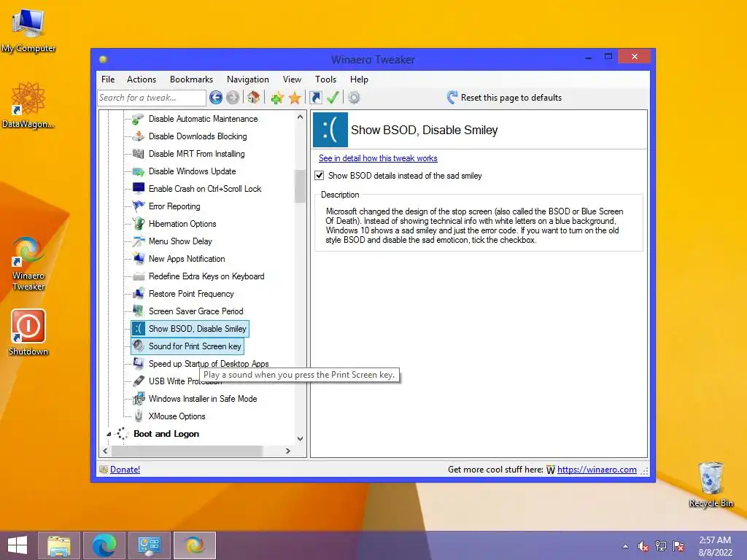Click the Disable Downloads Blocking icon

[x=138, y=136]
